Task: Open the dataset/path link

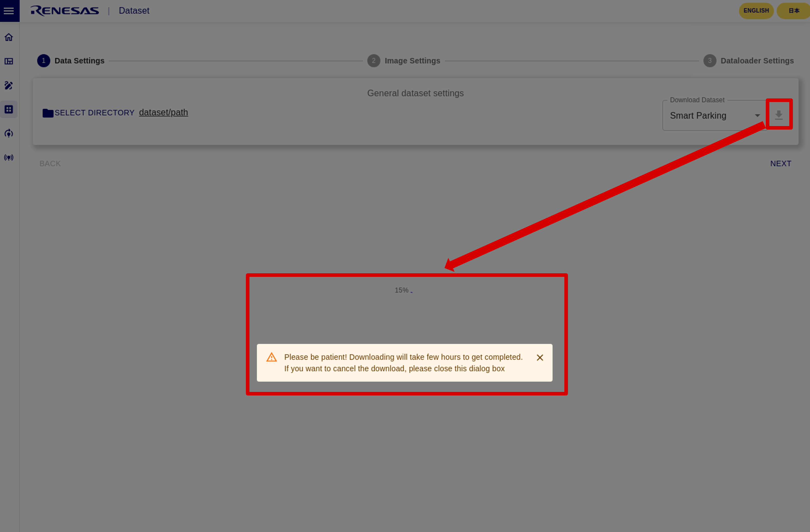Action: pos(163,112)
